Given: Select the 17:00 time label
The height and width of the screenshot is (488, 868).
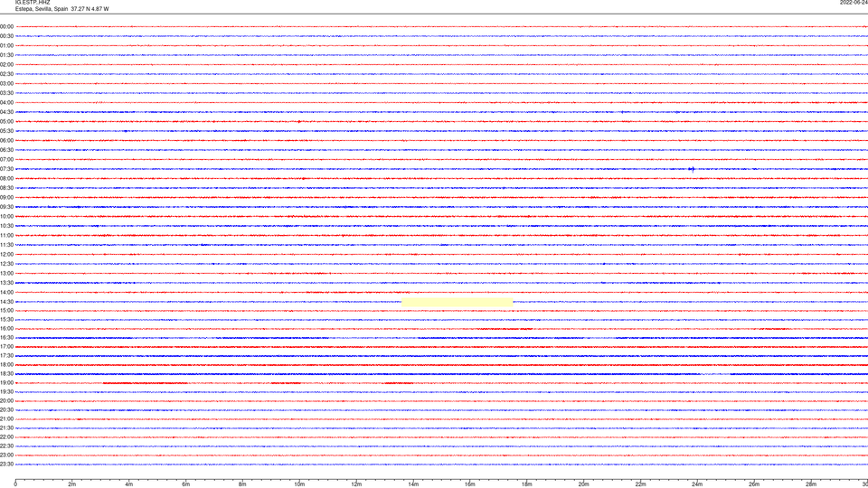Looking at the screenshot, I should [6, 347].
